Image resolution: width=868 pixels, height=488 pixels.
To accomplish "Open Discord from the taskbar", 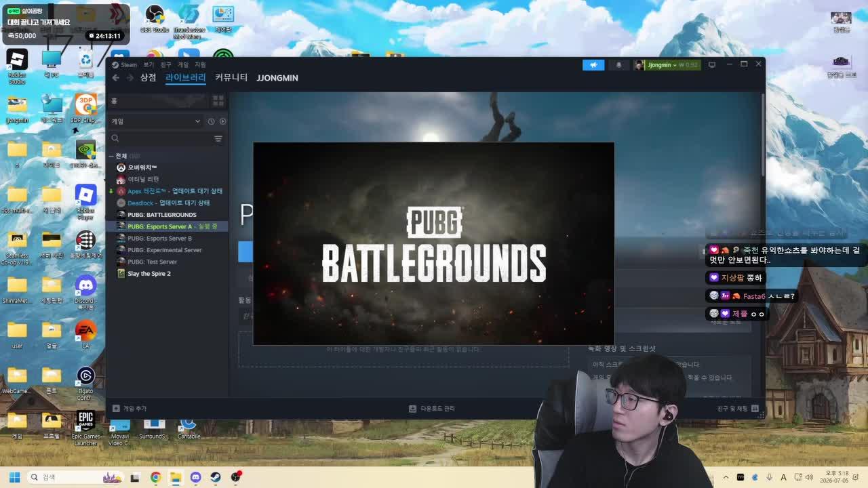I will [195, 477].
